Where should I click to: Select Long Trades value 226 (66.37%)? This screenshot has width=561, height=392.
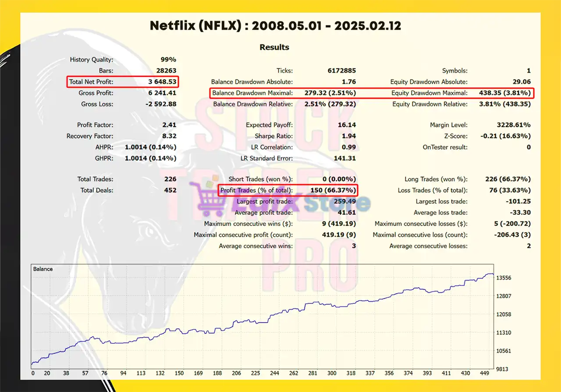(508, 179)
